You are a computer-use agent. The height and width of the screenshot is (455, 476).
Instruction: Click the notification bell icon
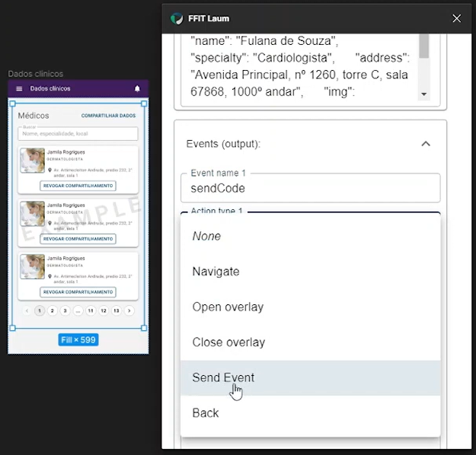click(137, 88)
